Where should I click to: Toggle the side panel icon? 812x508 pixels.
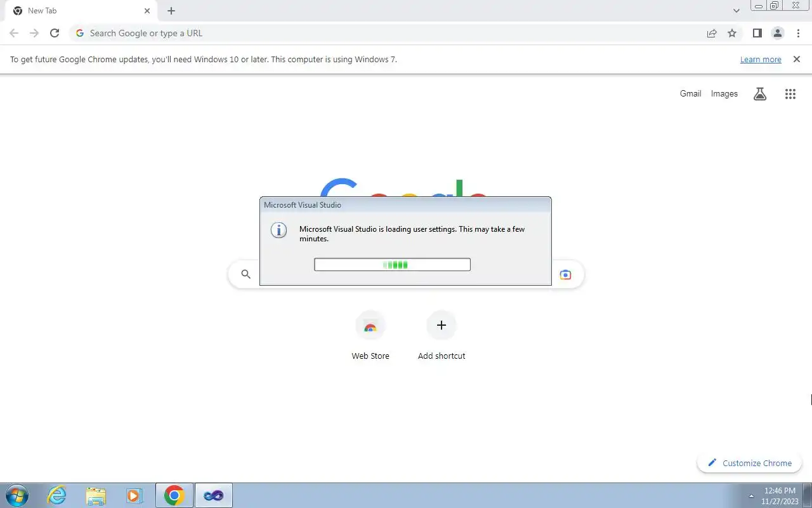pos(757,33)
